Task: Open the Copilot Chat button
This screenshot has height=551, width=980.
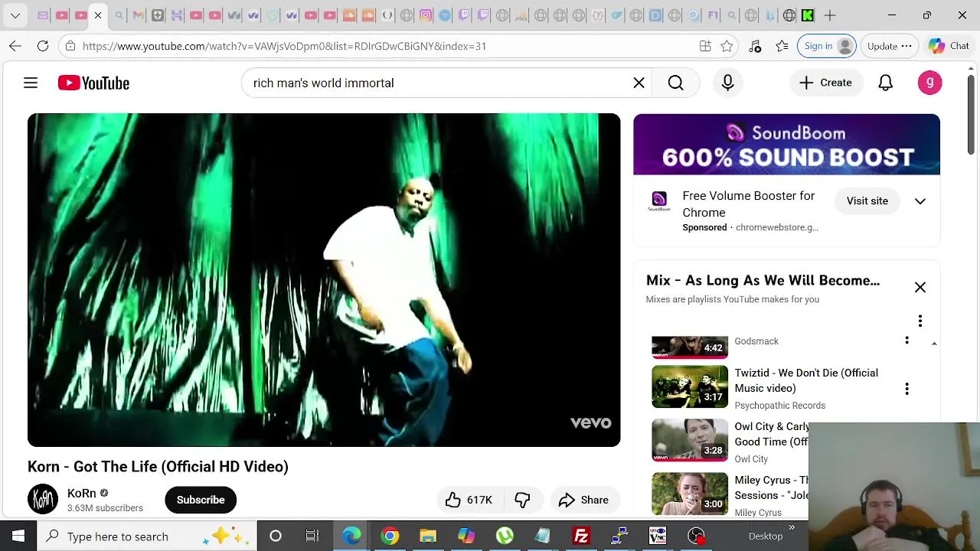Action: pyautogui.click(x=949, y=46)
